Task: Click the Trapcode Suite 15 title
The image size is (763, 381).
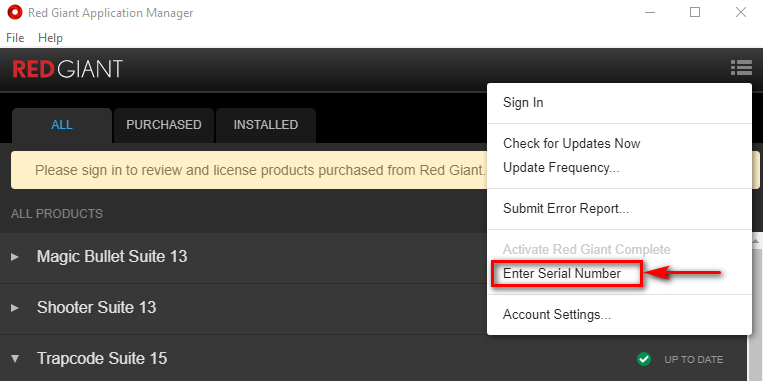Action: click(x=102, y=359)
